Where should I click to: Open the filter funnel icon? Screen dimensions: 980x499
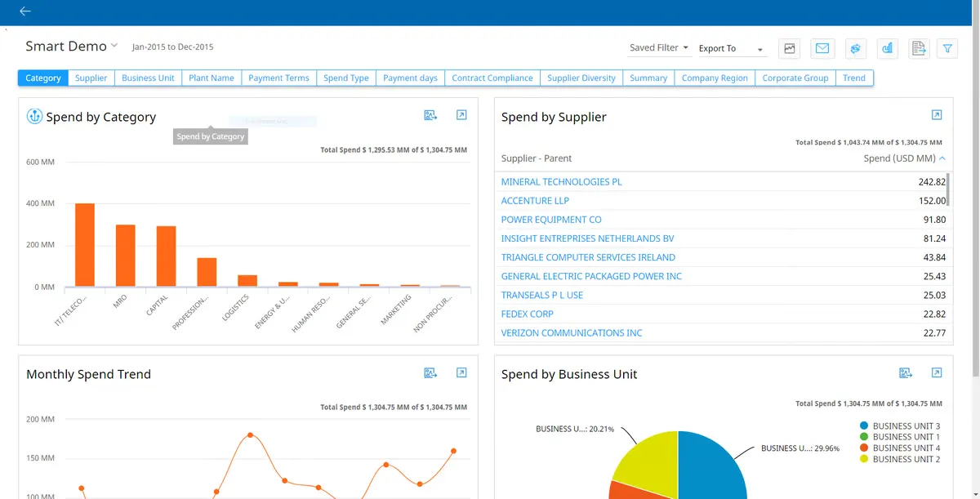947,48
